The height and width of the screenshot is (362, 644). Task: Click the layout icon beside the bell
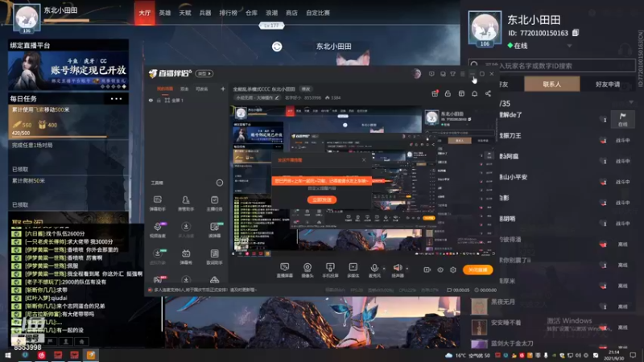point(461,93)
